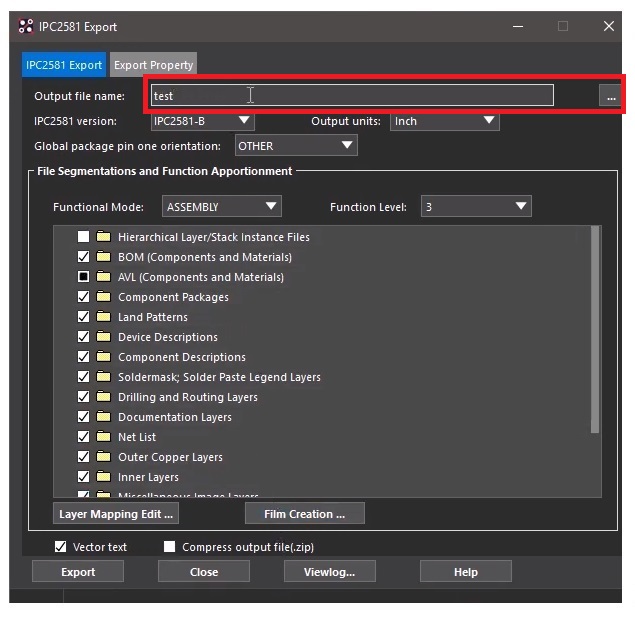Click folder icon beside Land Patterns

tap(103, 316)
